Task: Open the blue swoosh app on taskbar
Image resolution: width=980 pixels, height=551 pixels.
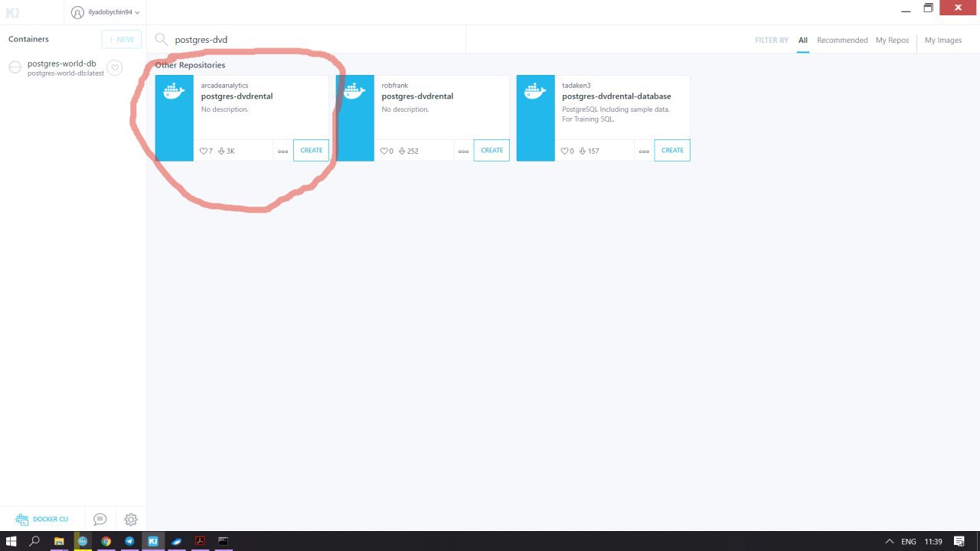Action: click(176, 541)
